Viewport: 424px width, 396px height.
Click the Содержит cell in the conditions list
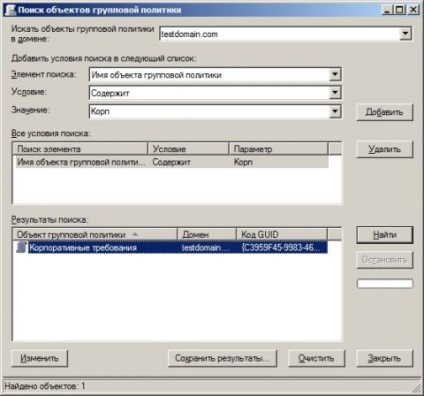pyautogui.click(x=171, y=162)
